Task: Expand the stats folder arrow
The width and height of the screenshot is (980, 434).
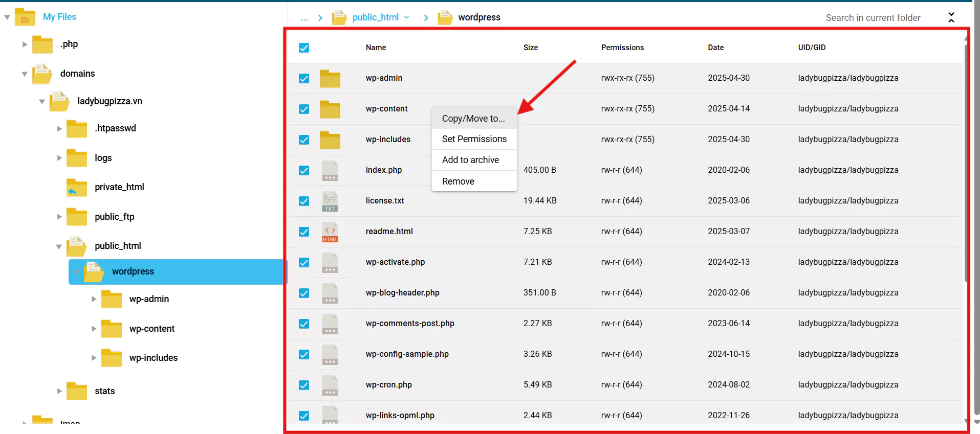Action: pos(59,391)
